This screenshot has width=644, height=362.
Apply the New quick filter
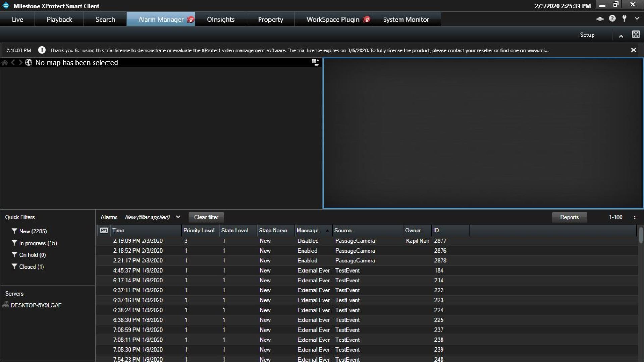point(29,231)
